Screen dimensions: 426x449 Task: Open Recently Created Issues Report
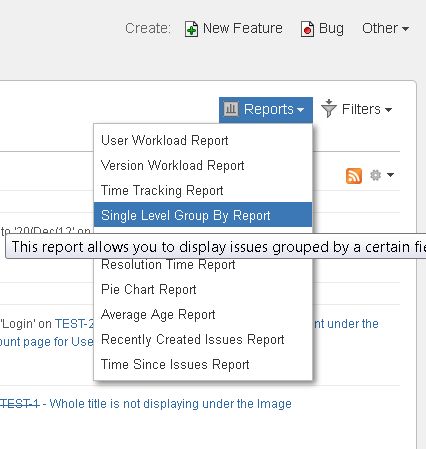tap(203, 339)
